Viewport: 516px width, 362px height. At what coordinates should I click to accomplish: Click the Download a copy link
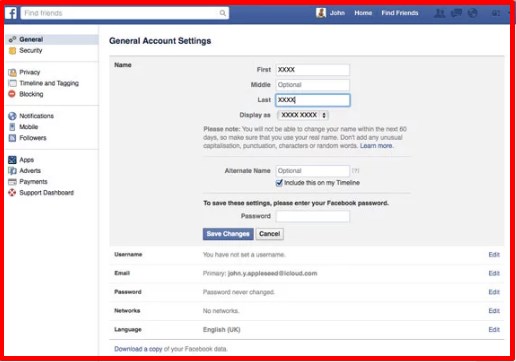(x=138, y=349)
